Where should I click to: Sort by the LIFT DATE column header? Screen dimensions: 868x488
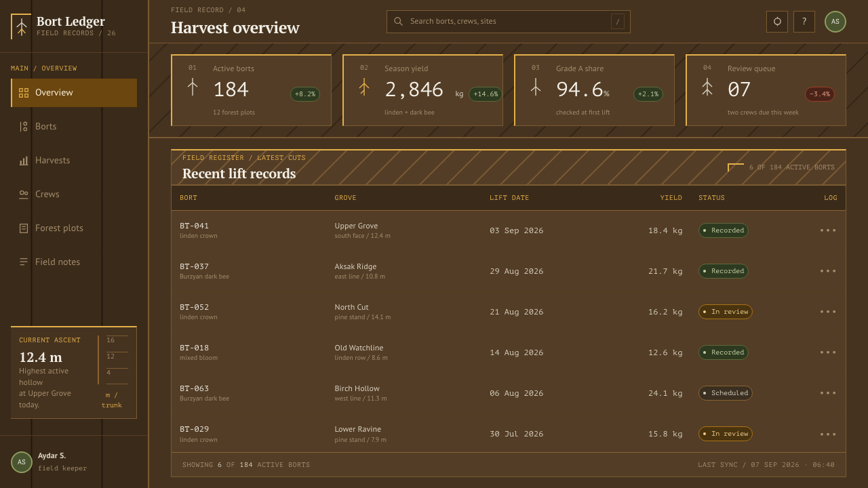click(x=509, y=198)
